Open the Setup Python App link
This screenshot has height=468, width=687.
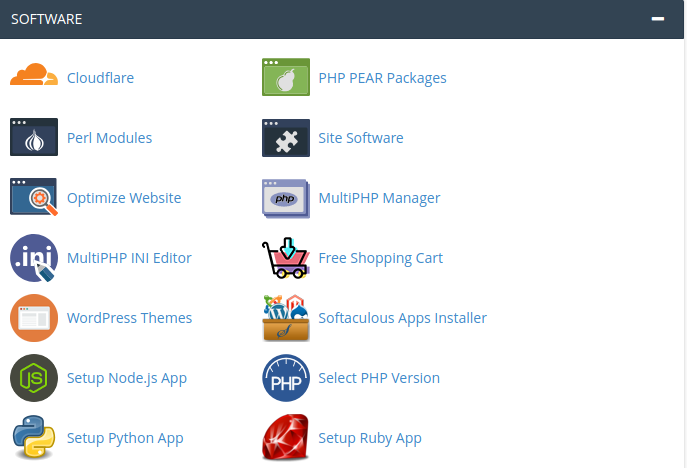pos(125,438)
